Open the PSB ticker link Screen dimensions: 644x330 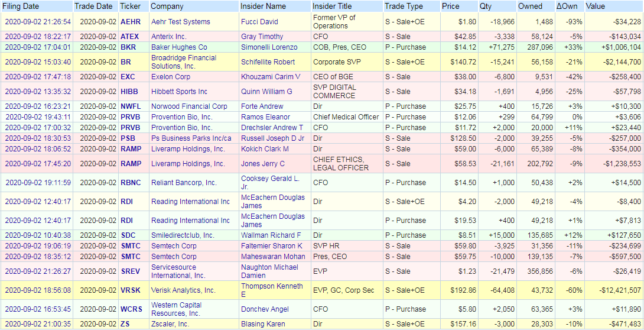(x=128, y=138)
